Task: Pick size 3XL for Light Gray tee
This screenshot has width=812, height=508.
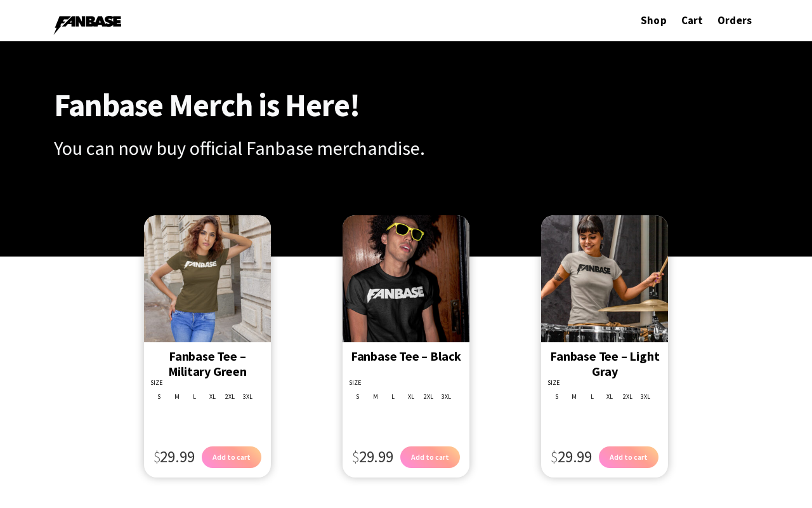Action: tap(645, 397)
